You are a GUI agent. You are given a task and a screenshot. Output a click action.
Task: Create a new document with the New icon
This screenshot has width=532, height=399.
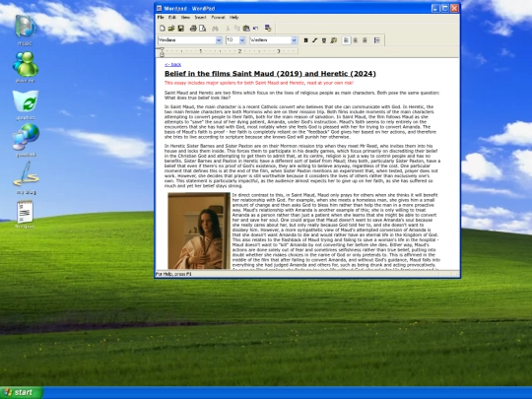click(163, 29)
